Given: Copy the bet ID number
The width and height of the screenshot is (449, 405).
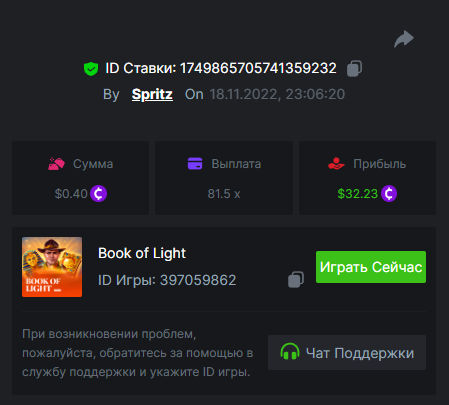Looking at the screenshot, I should [x=354, y=68].
